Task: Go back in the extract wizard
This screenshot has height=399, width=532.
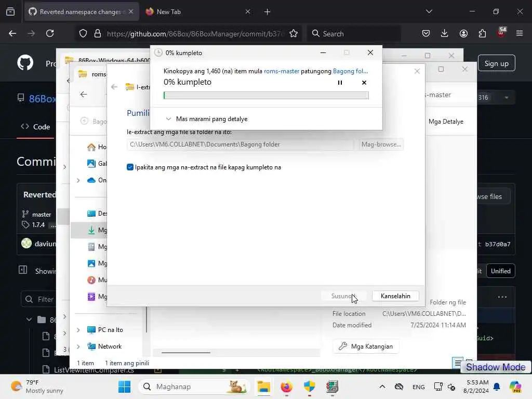Action: (x=114, y=87)
